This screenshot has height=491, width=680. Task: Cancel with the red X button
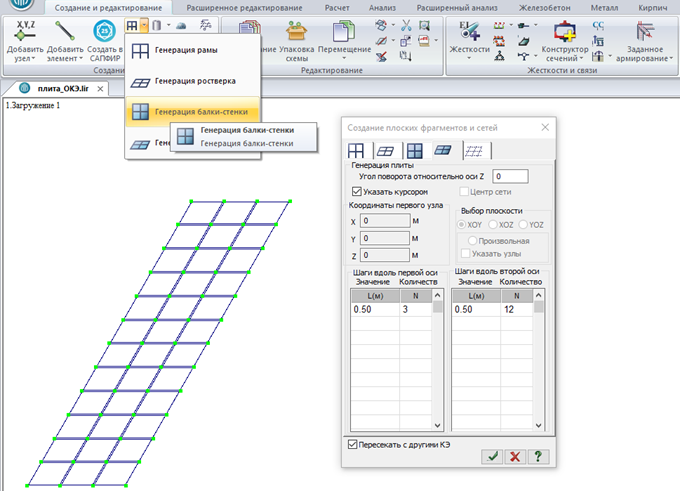tap(515, 456)
